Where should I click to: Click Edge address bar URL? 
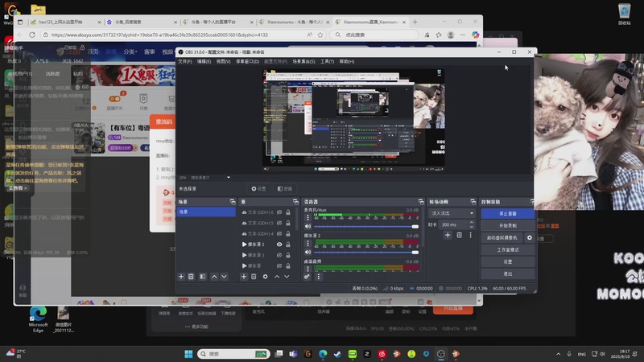(x=159, y=35)
